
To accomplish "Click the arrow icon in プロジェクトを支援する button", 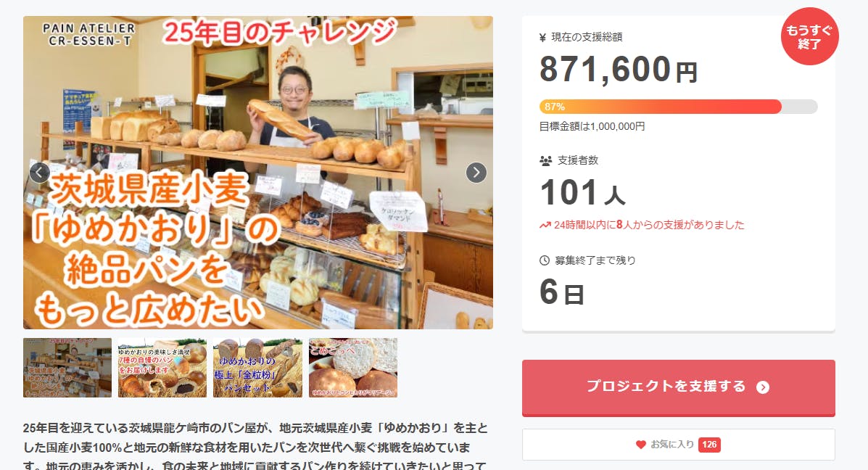I will coord(763,387).
